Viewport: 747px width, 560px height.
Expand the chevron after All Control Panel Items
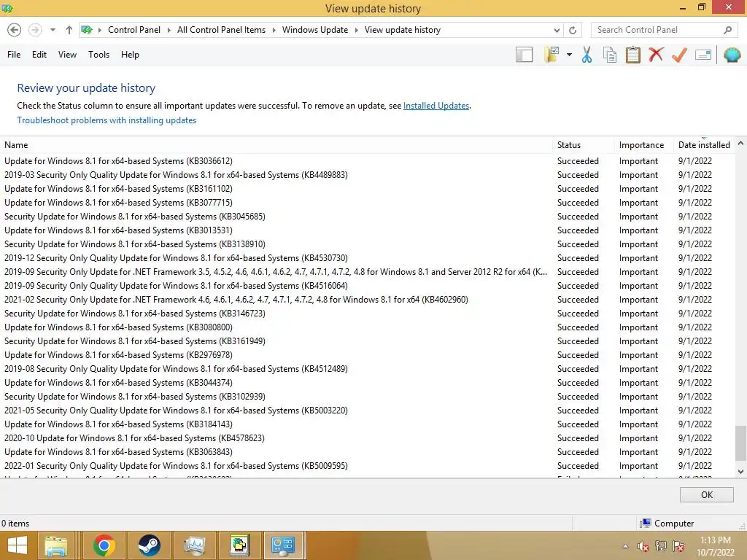point(274,30)
